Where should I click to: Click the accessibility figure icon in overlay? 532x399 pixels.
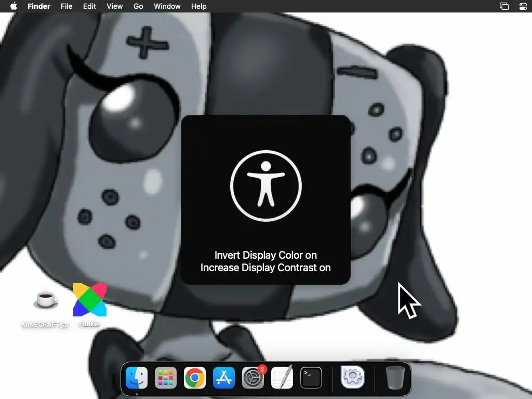(x=265, y=185)
